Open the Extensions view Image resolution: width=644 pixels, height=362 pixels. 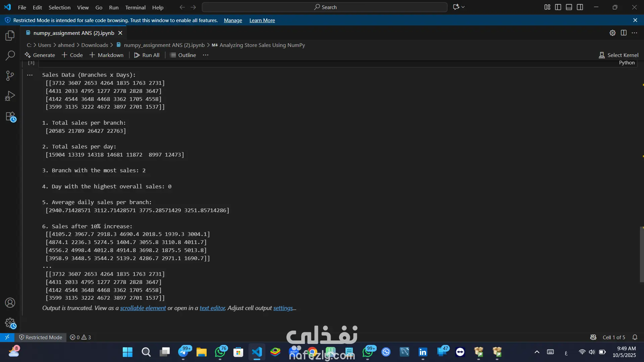coord(10,117)
